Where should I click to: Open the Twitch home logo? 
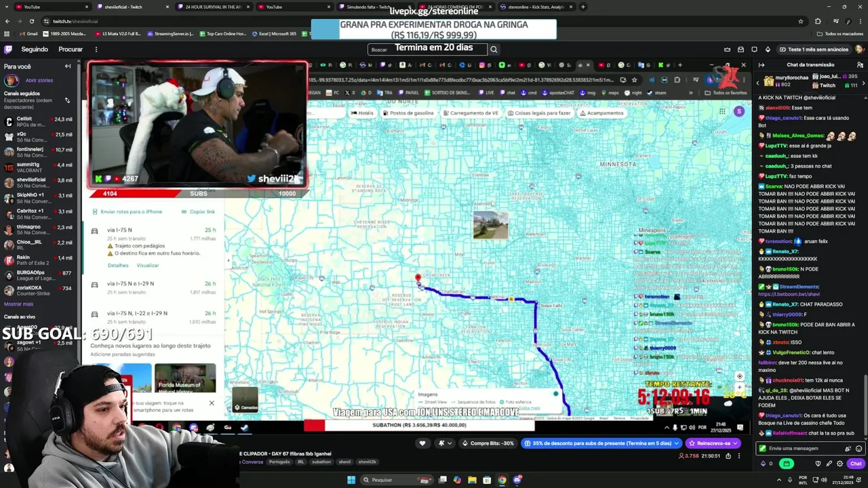point(8,49)
